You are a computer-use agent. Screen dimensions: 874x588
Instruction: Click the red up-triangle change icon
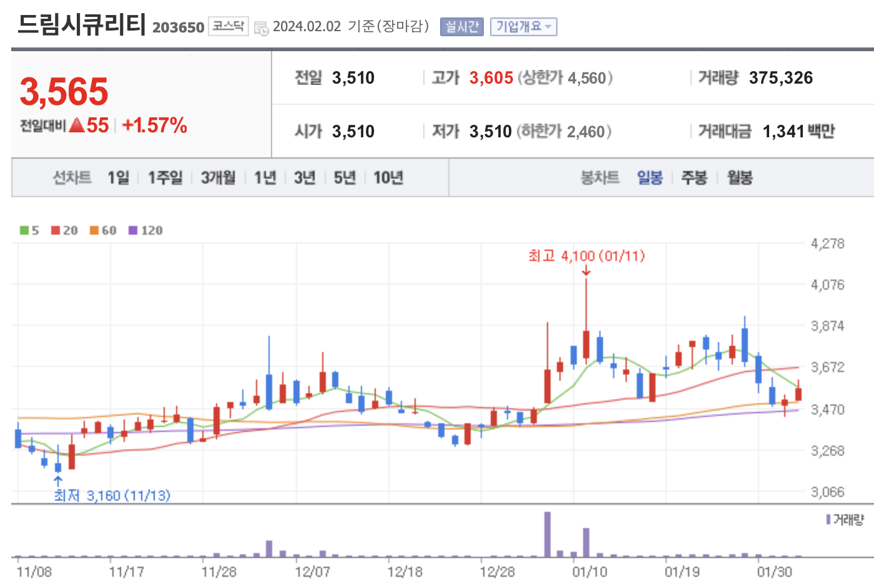click(77, 125)
